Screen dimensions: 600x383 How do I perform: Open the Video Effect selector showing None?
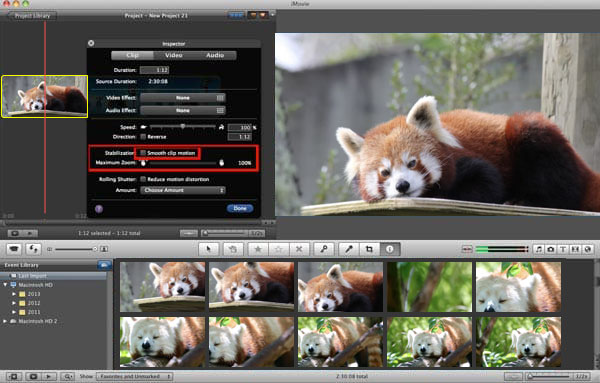(x=183, y=98)
